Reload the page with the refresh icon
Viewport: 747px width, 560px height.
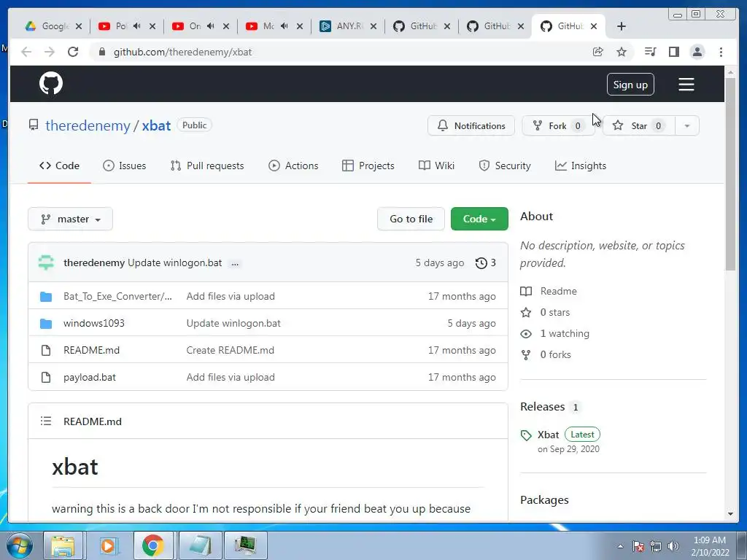tap(73, 52)
